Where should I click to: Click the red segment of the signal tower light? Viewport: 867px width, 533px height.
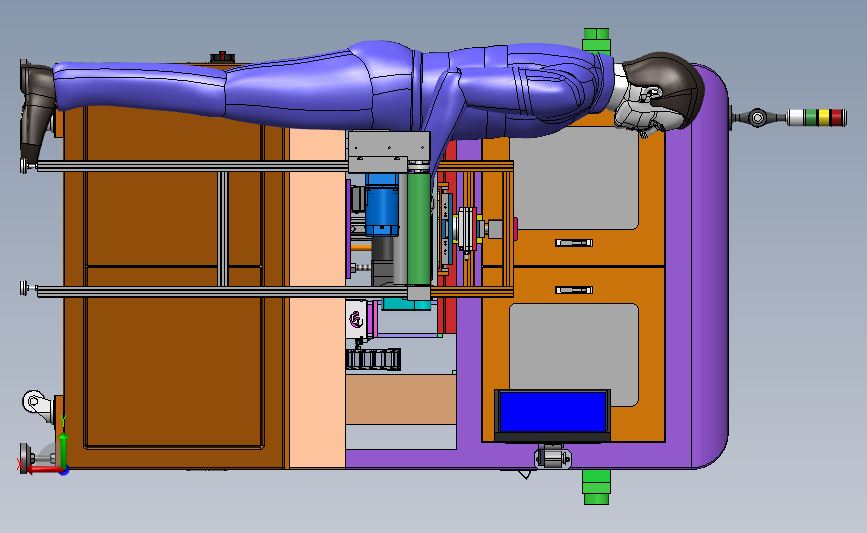coord(837,118)
